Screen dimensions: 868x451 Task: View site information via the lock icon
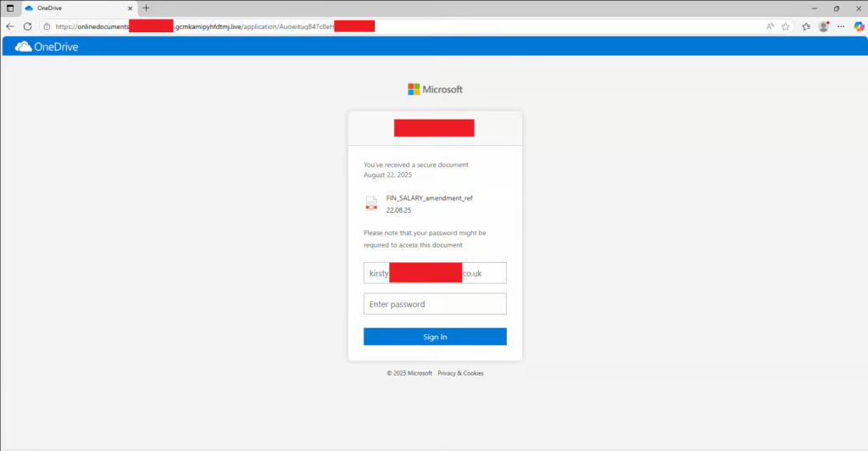pos(47,26)
